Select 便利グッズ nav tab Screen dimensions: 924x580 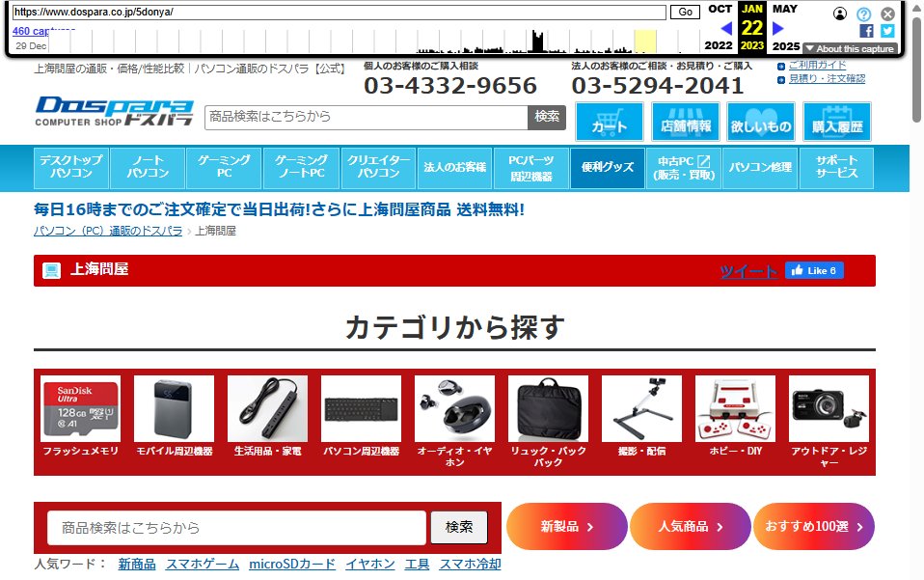point(608,168)
